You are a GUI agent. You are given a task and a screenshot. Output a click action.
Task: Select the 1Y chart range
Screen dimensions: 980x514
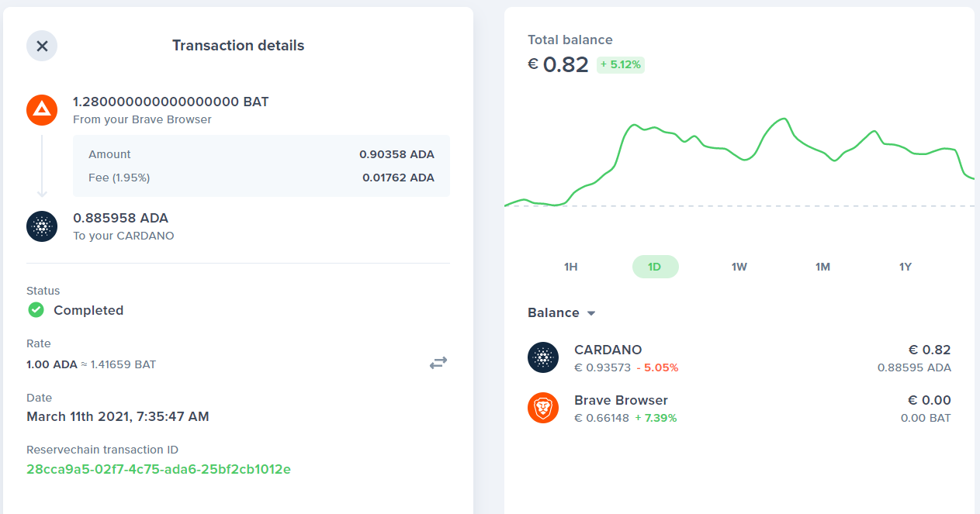click(x=906, y=267)
